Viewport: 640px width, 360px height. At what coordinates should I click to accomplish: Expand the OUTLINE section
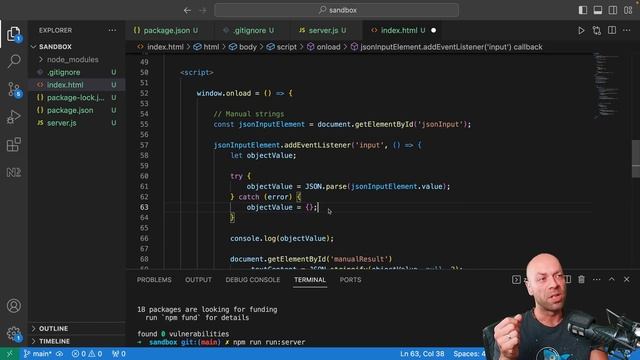53,329
